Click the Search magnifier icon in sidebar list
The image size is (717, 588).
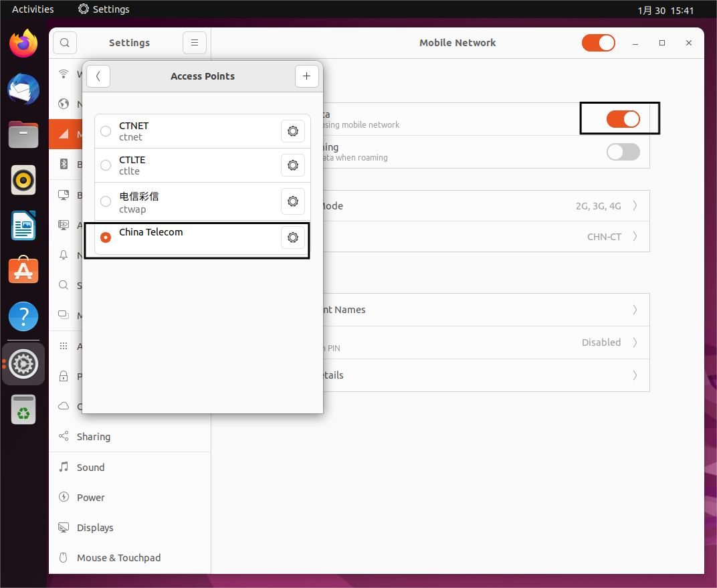[x=64, y=286]
